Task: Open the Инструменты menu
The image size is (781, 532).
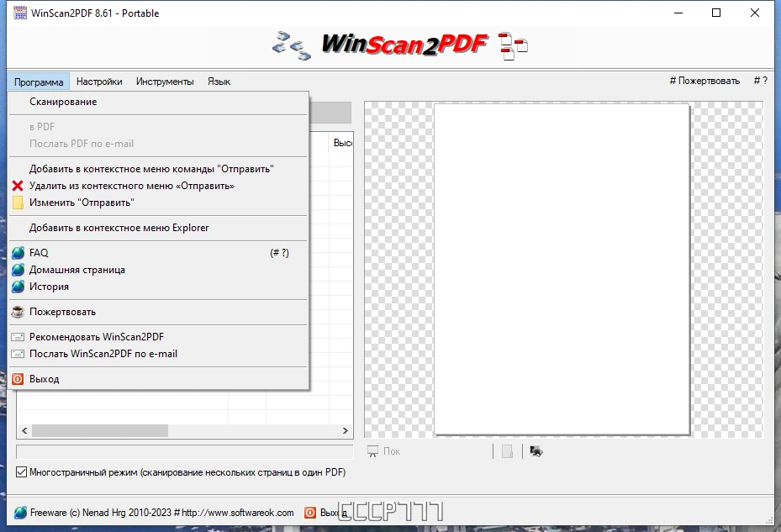Action: coord(165,82)
